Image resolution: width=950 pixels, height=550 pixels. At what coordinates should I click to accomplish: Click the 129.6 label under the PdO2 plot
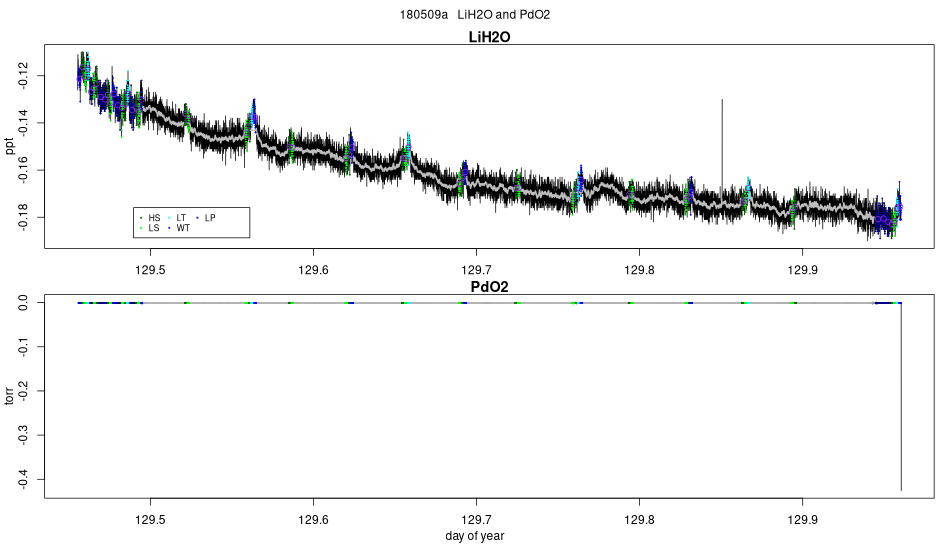pos(313,520)
